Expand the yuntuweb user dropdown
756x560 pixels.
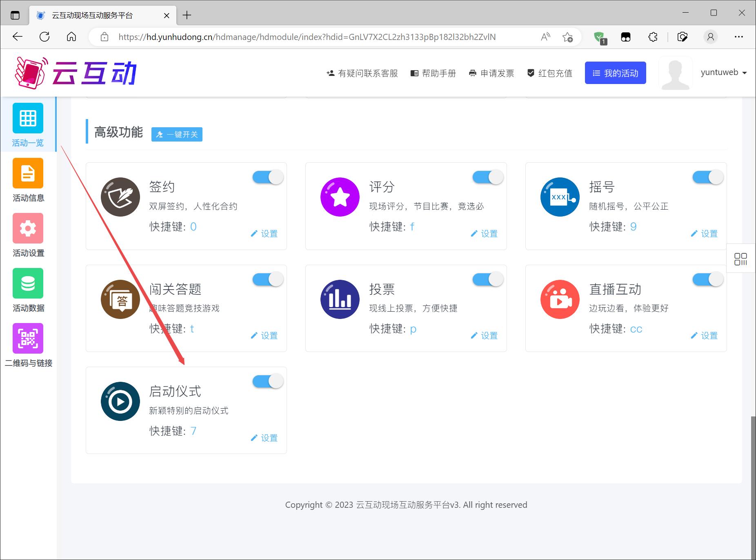tap(723, 73)
